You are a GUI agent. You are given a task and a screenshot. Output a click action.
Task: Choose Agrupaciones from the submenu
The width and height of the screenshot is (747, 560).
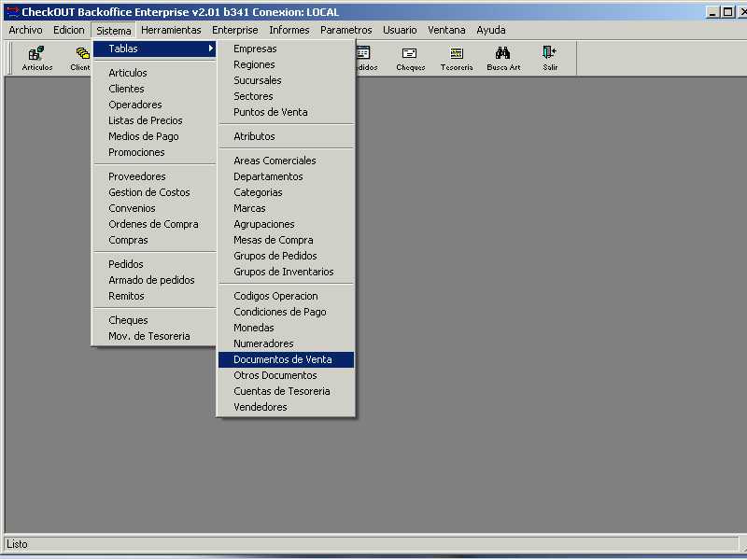click(x=286, y=224)
